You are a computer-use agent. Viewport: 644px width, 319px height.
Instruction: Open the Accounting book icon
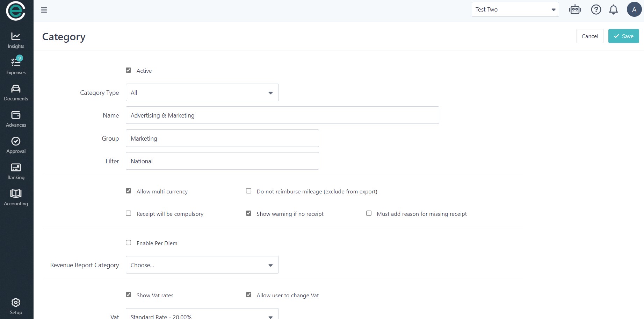(x=16, y=193)
